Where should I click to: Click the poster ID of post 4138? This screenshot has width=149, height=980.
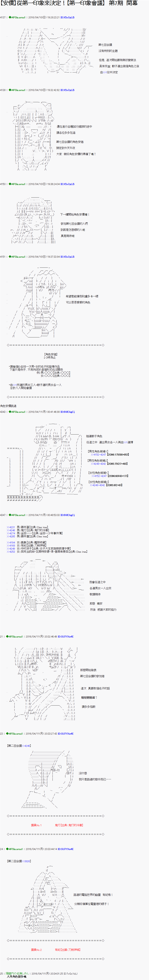tap(68, 90)
